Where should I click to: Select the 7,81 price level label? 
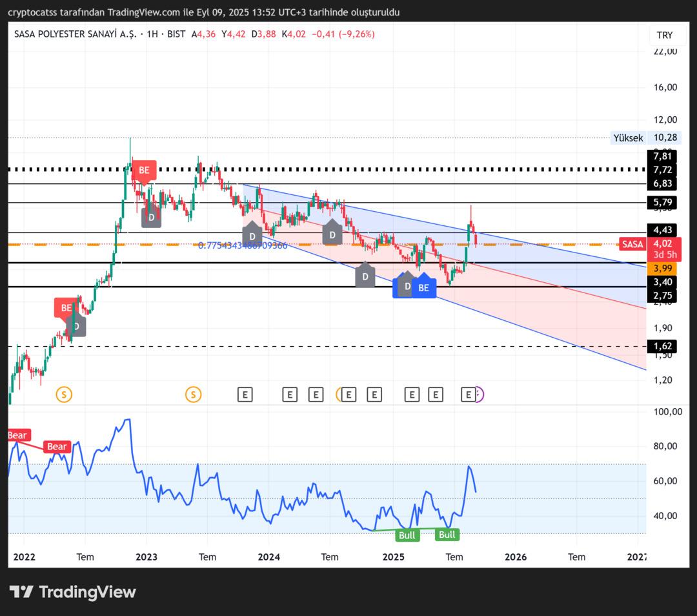point(662,156)
